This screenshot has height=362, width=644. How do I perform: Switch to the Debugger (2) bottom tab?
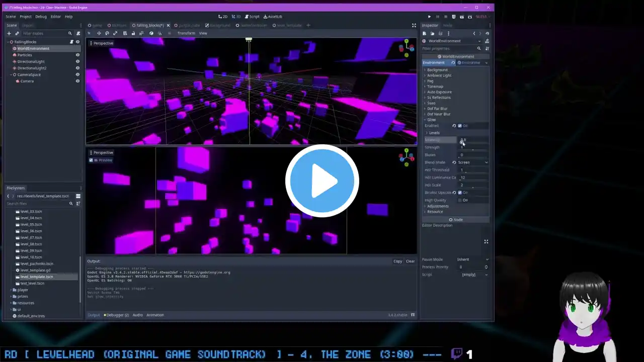coord(116,315)
